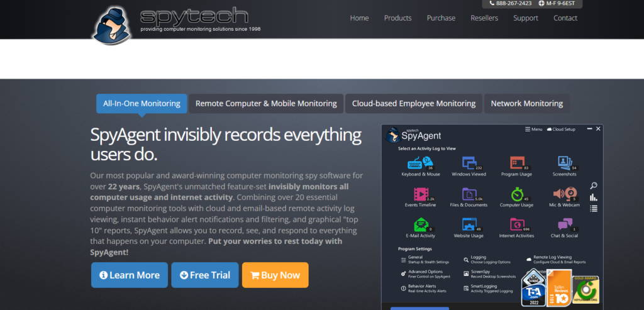Open the Internet Activities icon
Viewport: 644px width, 310px height.
coord(517,224)
